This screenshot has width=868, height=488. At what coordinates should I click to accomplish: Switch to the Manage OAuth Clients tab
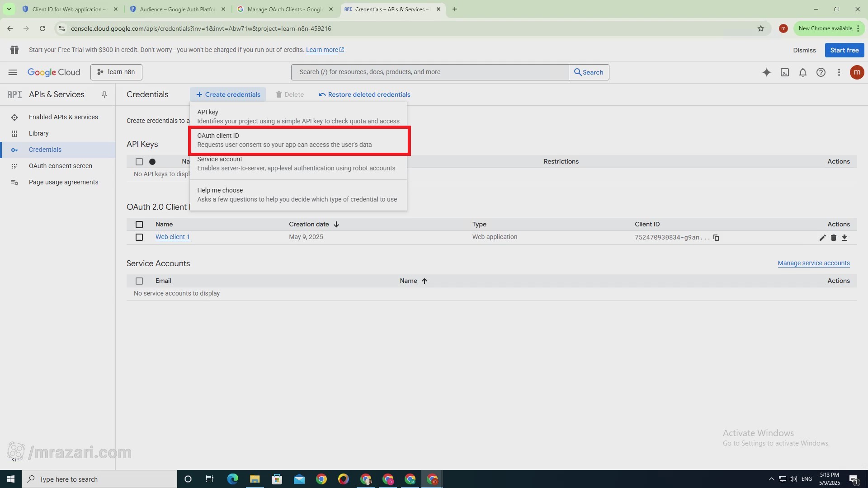(280, 9)
